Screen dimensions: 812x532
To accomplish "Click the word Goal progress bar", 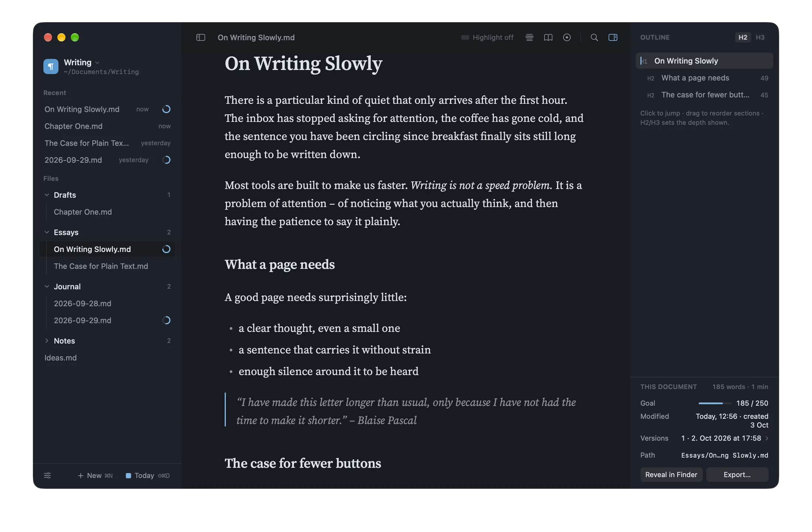I will pos(715,403).
